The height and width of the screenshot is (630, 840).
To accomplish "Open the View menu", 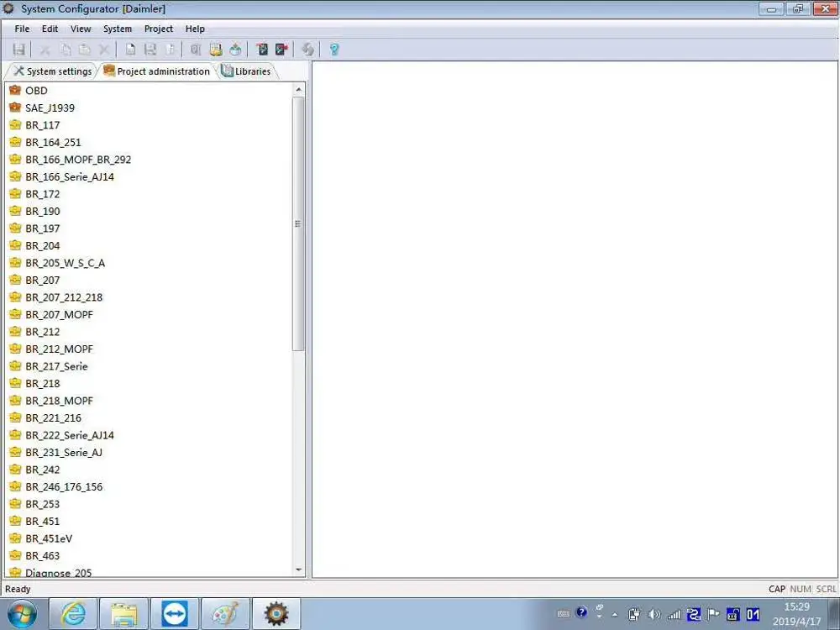I will tap(81, 29).
